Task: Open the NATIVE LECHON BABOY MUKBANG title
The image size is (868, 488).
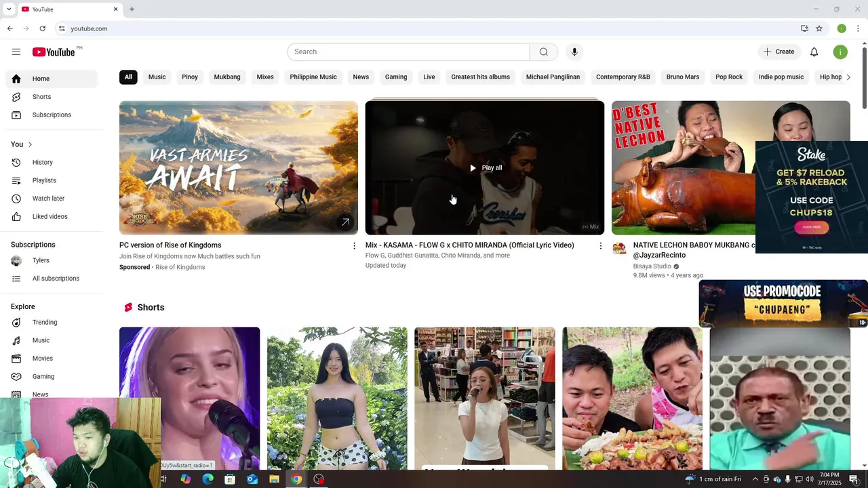Action: point(694,250)
